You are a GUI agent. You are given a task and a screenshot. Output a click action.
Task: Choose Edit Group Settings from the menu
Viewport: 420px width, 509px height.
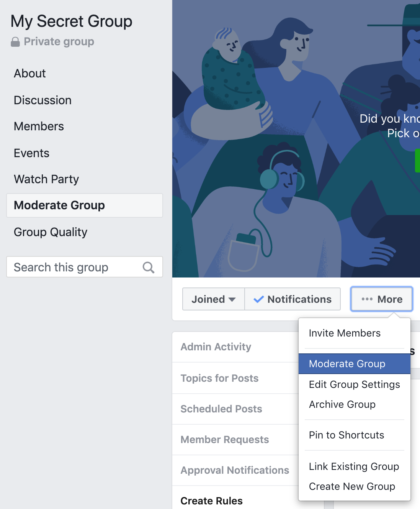[354, 384]
